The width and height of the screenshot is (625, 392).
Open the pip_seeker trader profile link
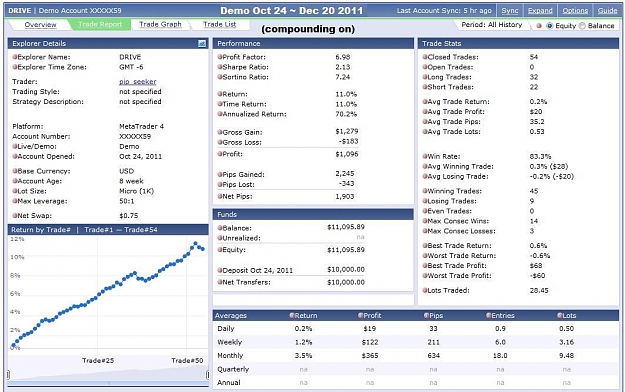(138, 82)
